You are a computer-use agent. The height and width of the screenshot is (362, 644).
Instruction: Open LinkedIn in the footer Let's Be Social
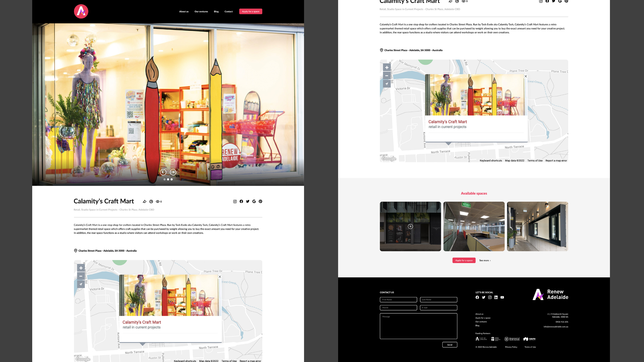tap(496, 297)
